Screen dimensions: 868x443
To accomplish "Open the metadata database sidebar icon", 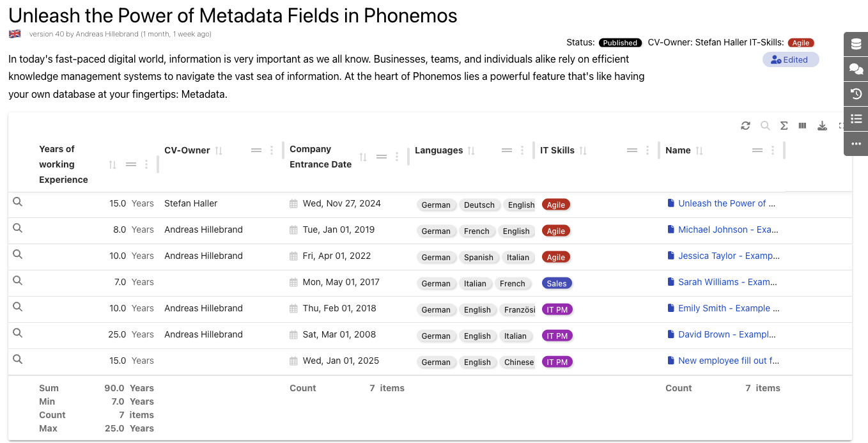I will point(856,45).
